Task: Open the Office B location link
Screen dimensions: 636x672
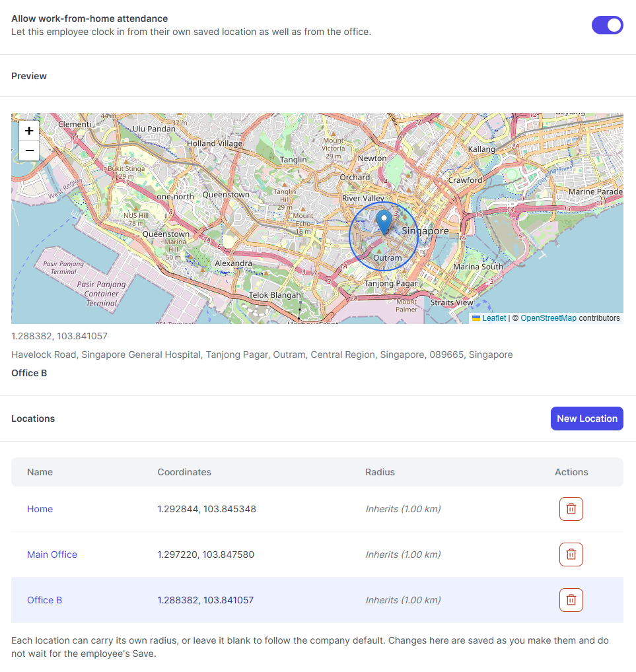Action: pos(45,600)
